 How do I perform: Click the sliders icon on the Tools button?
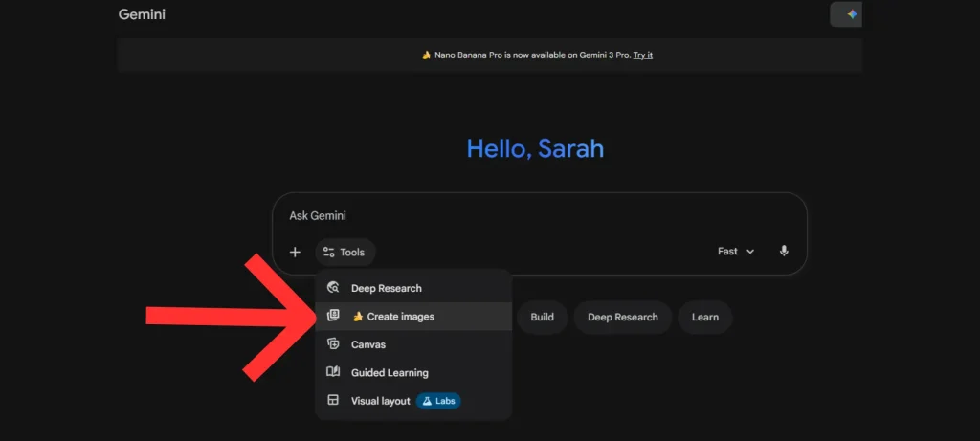[328, 252]
